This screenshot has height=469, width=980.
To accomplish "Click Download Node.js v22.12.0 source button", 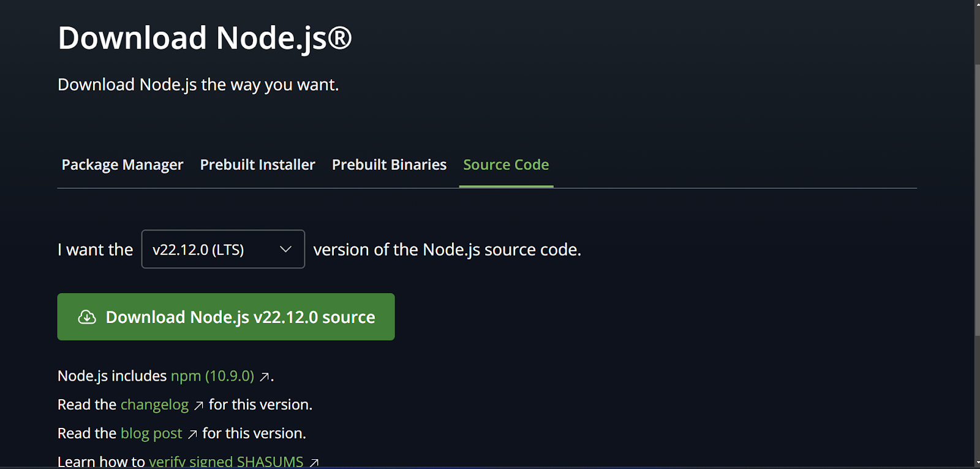I will pos(226,317).
